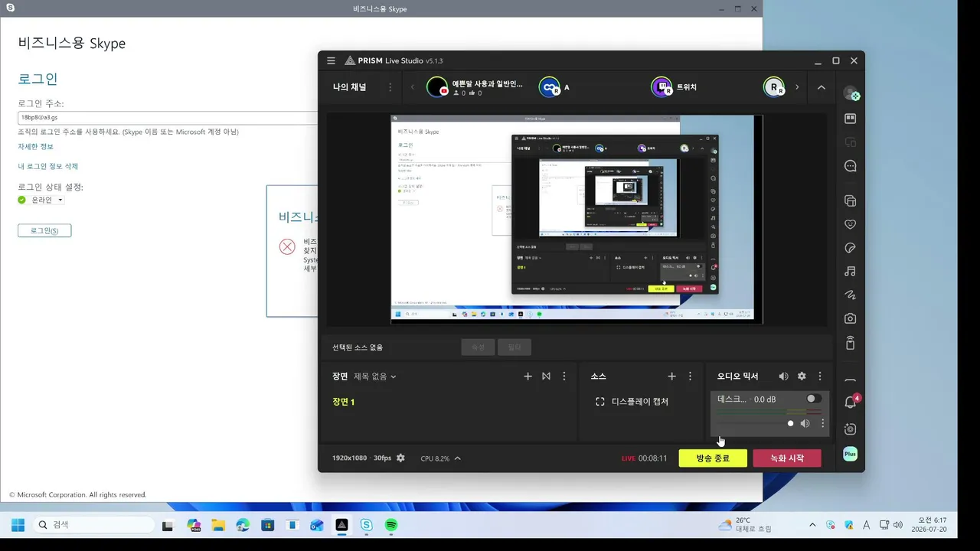Click the Skype '로그인(S)' sign-in button
980x551 pixels.
pyautogui.click(x=44, y=230)
